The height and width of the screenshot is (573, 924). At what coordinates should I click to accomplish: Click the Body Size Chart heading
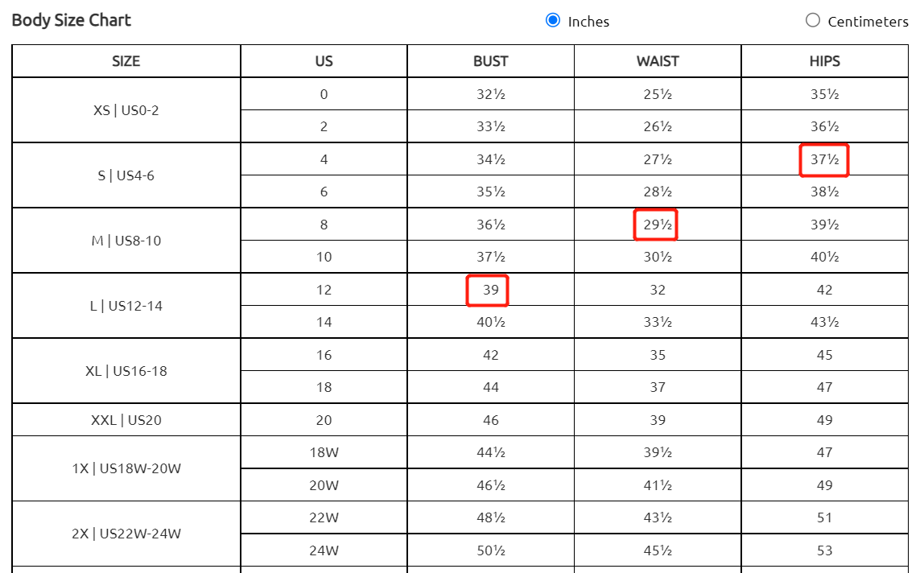point(72,20)
